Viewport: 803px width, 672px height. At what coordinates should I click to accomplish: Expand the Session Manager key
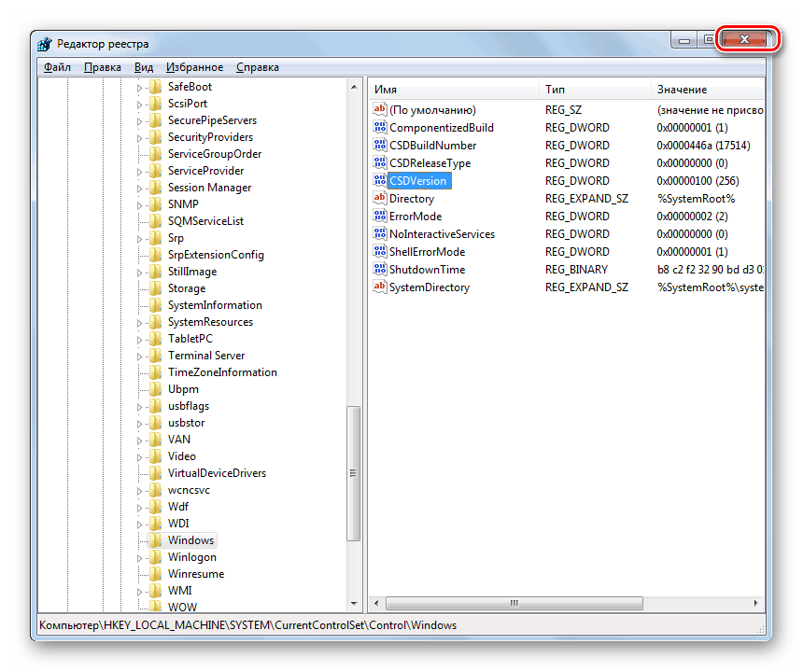pos(139,189)
